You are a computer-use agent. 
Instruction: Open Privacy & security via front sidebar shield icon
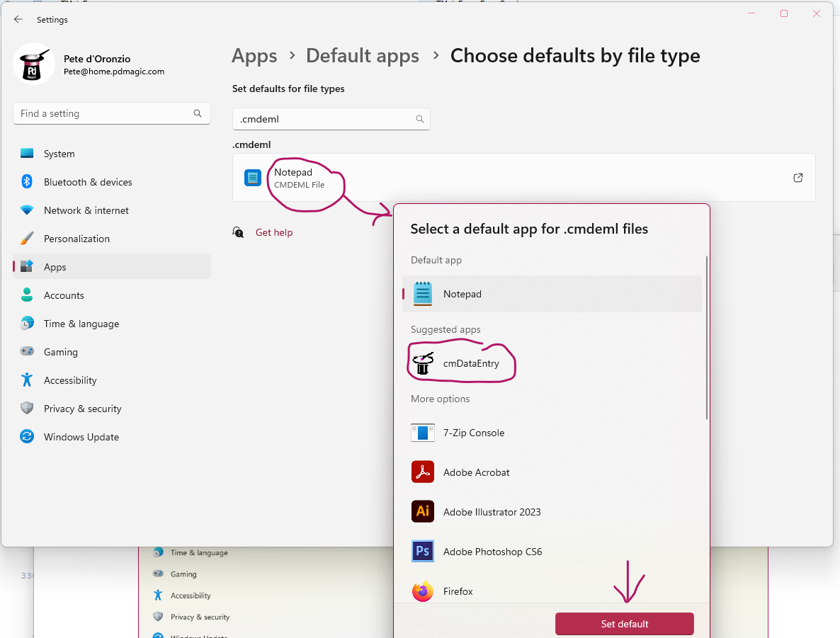tap(27, 408)
